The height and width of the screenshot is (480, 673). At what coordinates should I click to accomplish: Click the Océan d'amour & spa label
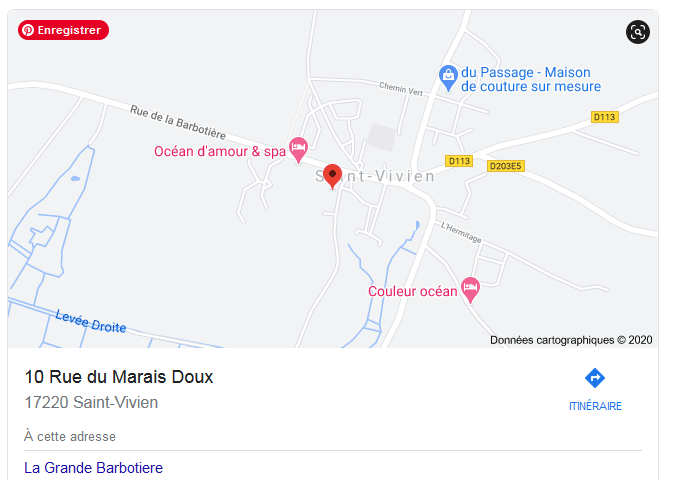pos(220,151)
